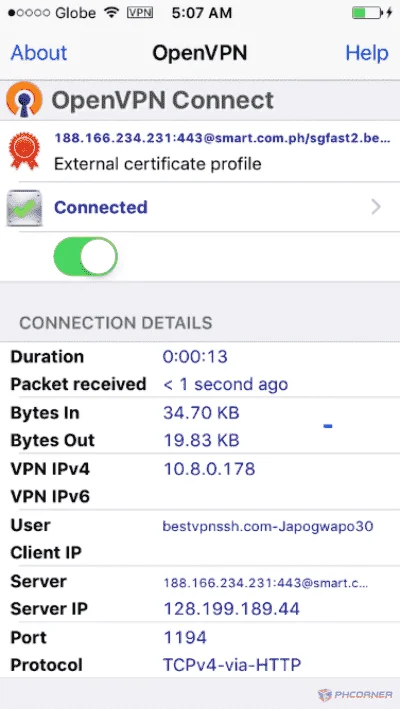Tap the battery icon in status bar
Screen dimensions: 400x709
367,13
